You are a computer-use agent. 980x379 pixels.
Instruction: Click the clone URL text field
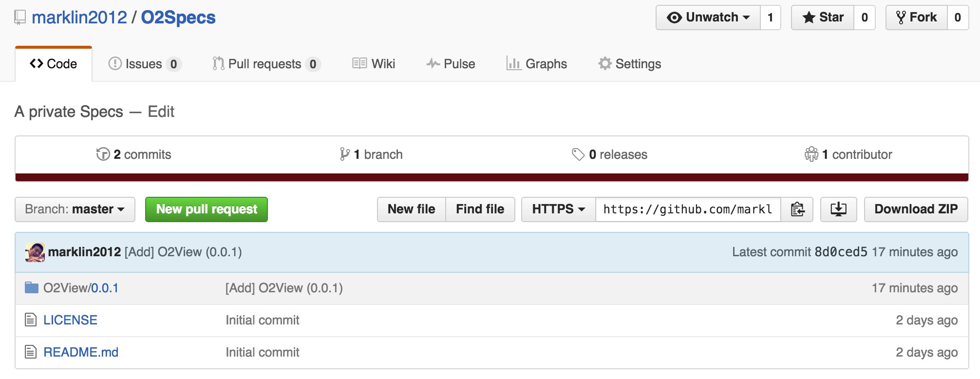click(688, 209)
